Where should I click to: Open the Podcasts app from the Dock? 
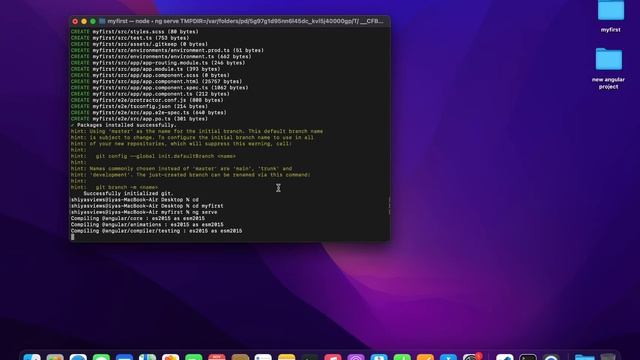point(356,357)
